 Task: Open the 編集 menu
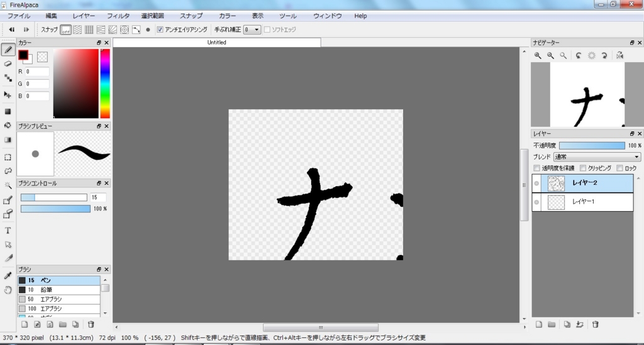pos(52,16)
